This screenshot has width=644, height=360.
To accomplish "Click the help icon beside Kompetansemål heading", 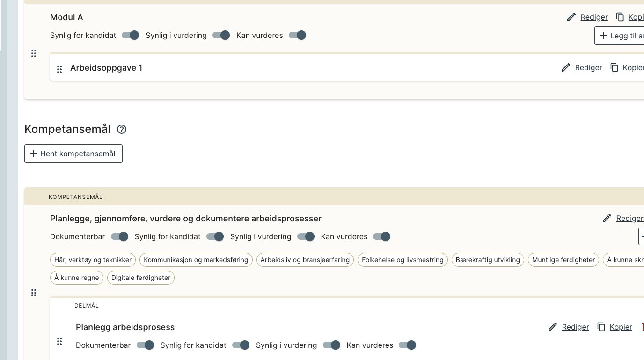I will point(122,129).
